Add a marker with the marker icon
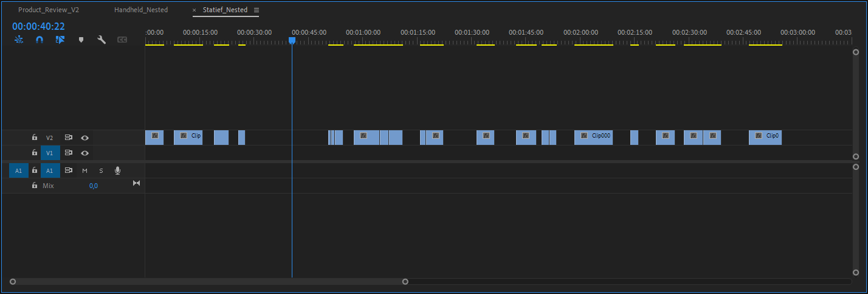868x294 pixels. tap(81, 40)
